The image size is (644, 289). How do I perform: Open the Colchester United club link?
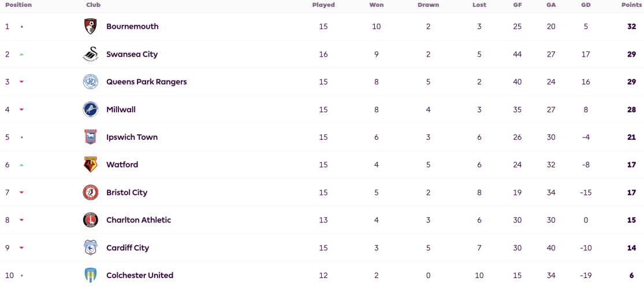click(x=140, y=276)
